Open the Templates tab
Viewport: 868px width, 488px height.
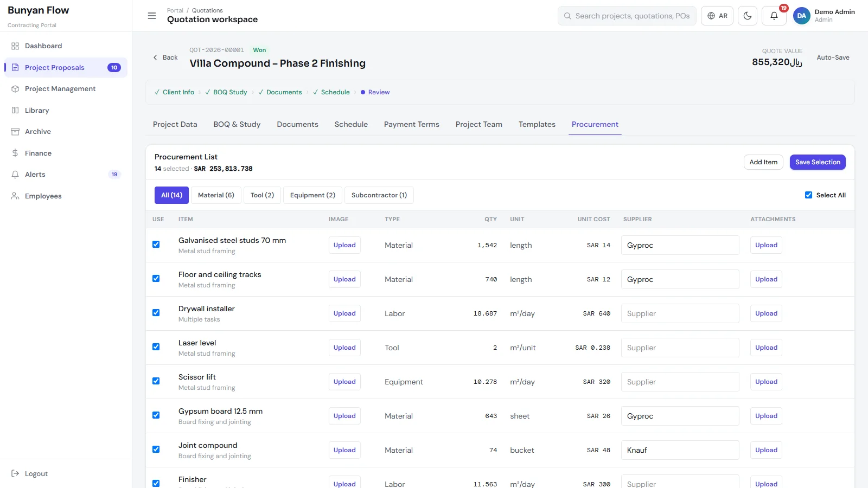[x=537, y=125]
